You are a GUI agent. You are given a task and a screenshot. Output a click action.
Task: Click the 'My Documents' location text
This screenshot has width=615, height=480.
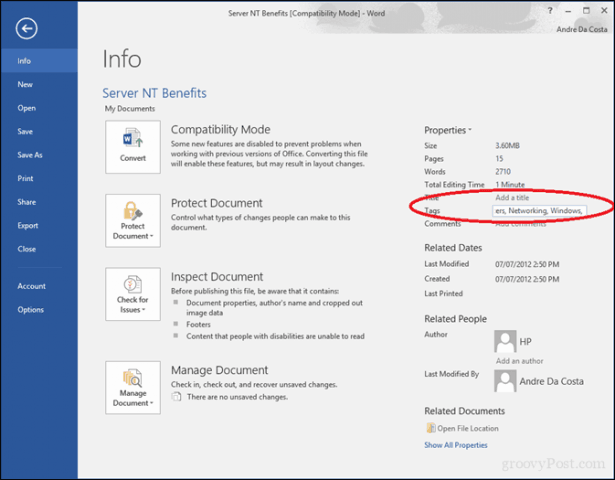tap(130, 109)
